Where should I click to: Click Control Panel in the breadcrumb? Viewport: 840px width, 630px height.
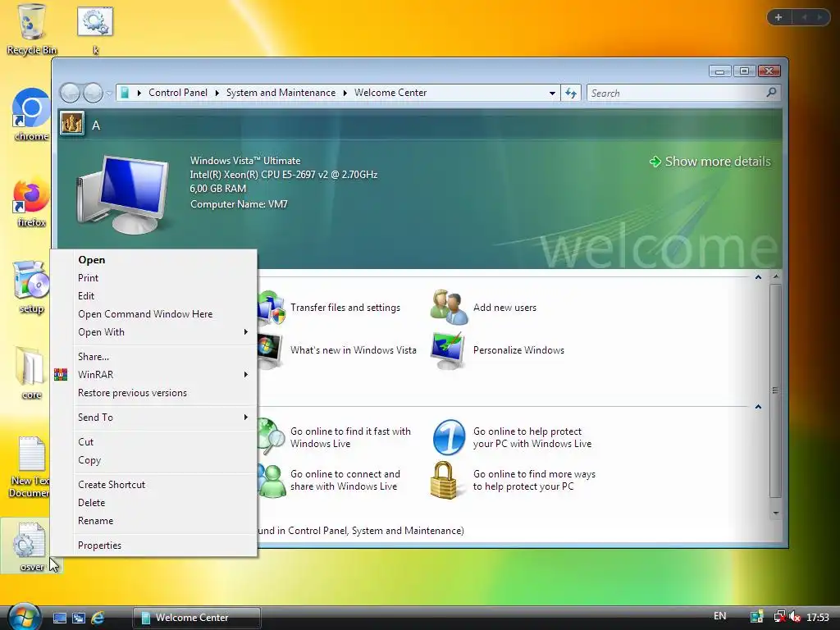tap(178, 93)
